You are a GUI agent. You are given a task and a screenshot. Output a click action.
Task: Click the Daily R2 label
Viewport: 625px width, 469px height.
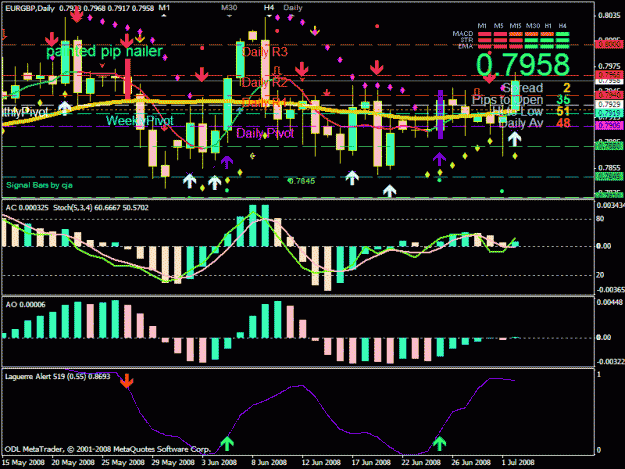265,82
